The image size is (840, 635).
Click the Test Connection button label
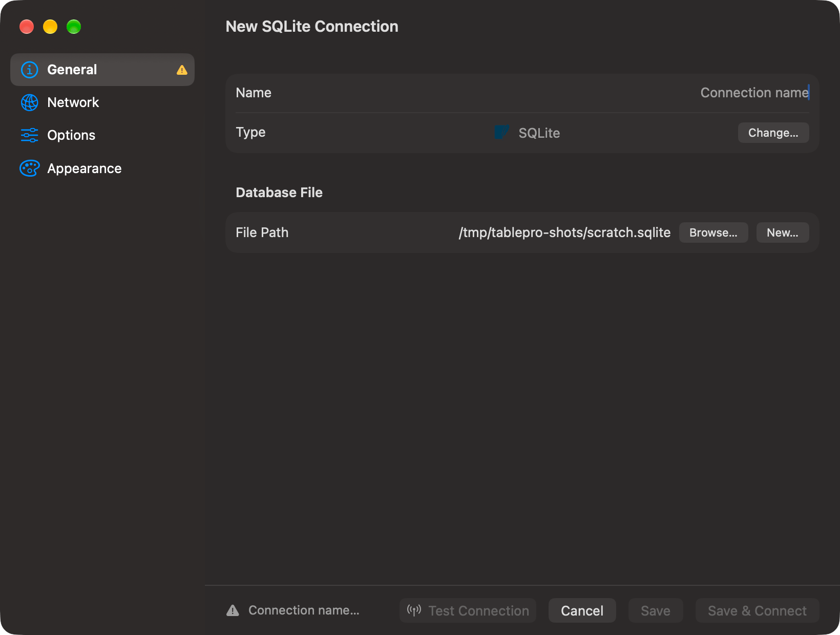478,610
